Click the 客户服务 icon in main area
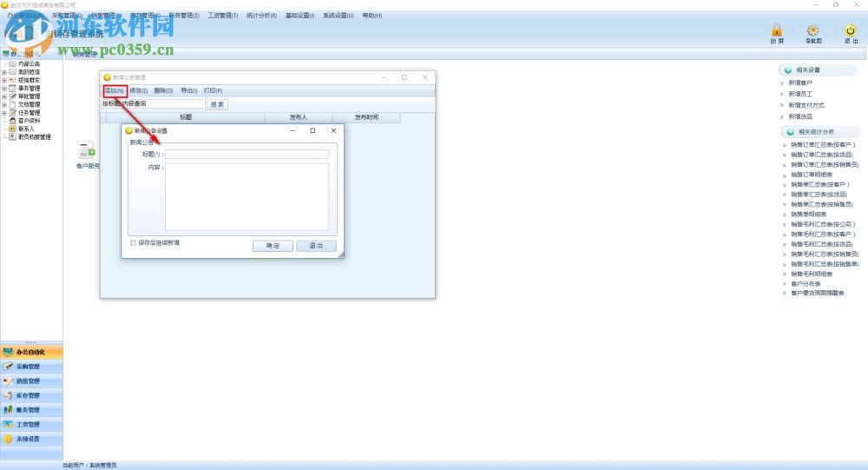Screen dimensions: 868x470 (x=87, y=155)
